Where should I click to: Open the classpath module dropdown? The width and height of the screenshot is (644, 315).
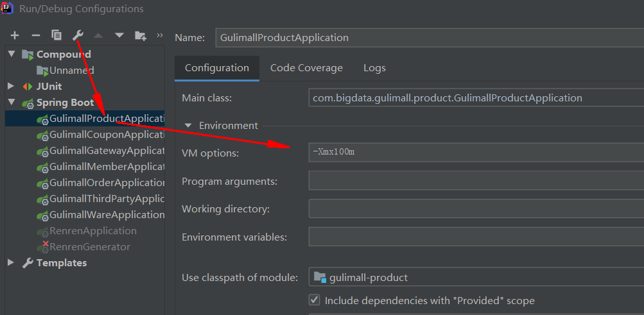(476, 277)
